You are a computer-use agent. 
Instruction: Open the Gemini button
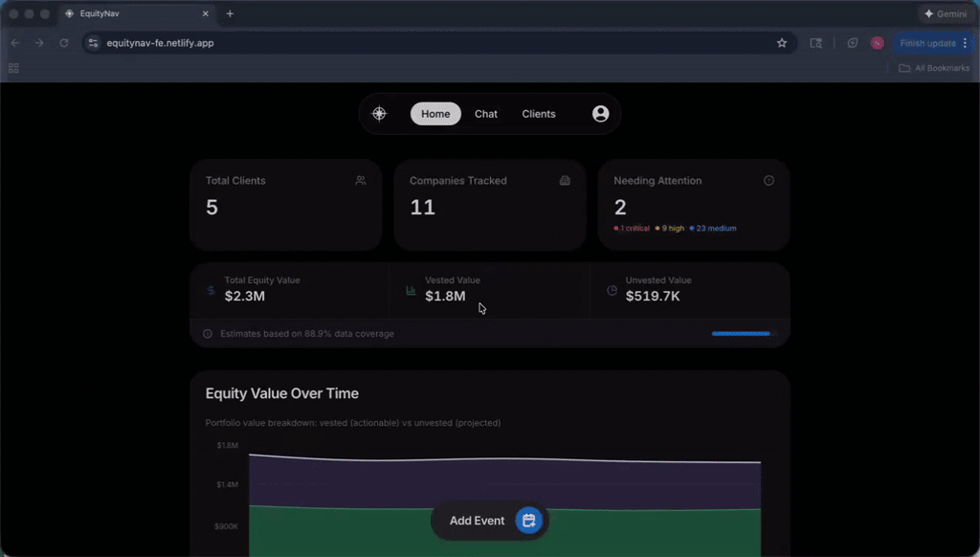(x=947, y=13)
